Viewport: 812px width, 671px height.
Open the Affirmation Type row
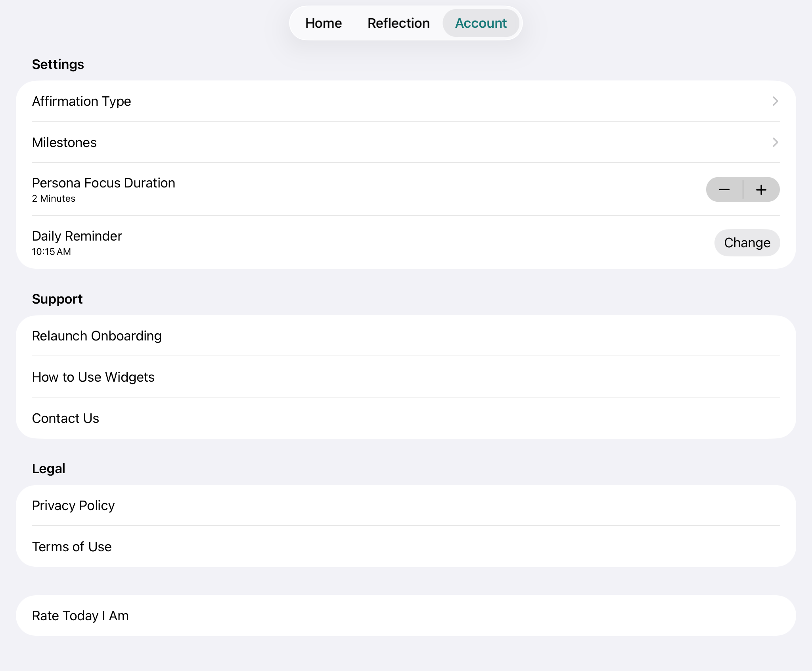[x=82, y=101]
